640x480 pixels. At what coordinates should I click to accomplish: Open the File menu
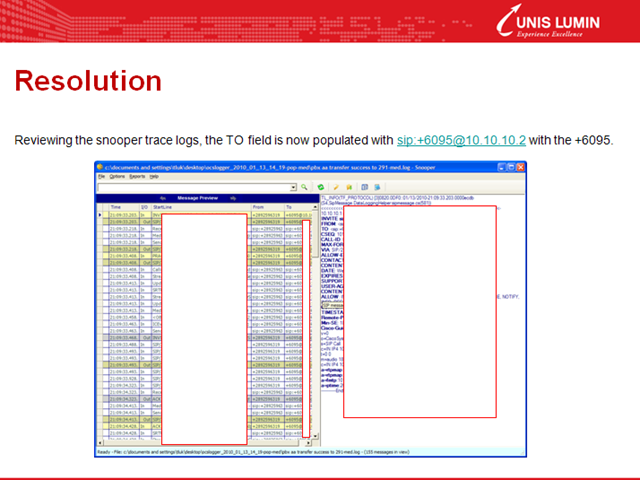[101, 176]
